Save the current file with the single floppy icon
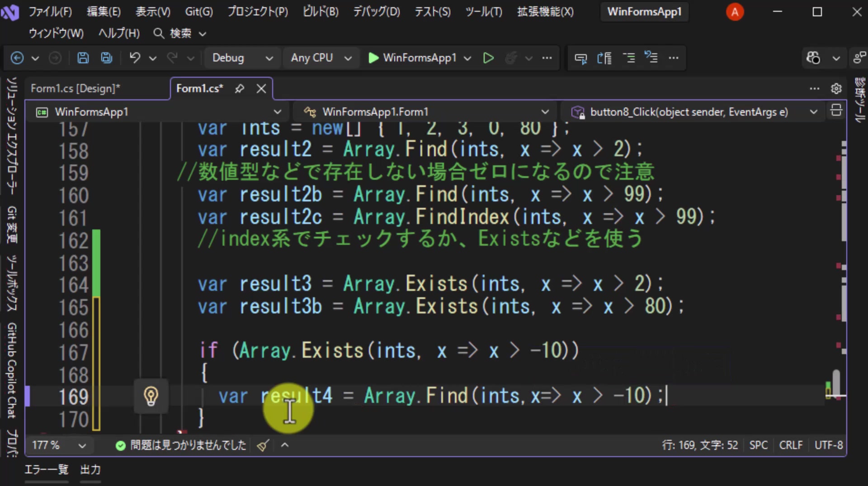The height and width of the screenshot is (486, 868). pos(83,58)
